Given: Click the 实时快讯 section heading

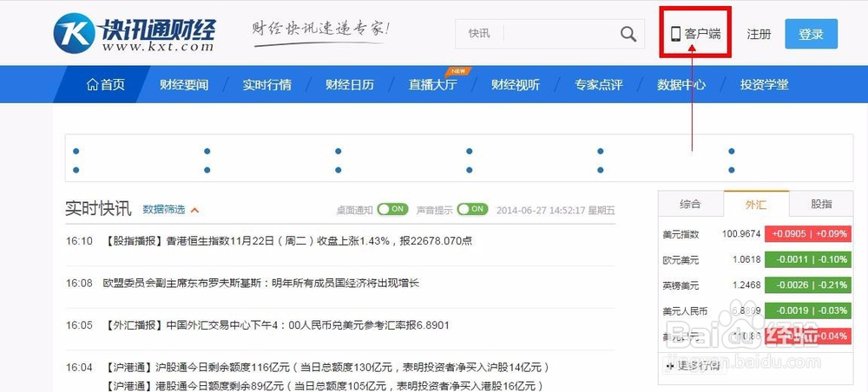Looking at the screenshot, I should click(99, 208).
